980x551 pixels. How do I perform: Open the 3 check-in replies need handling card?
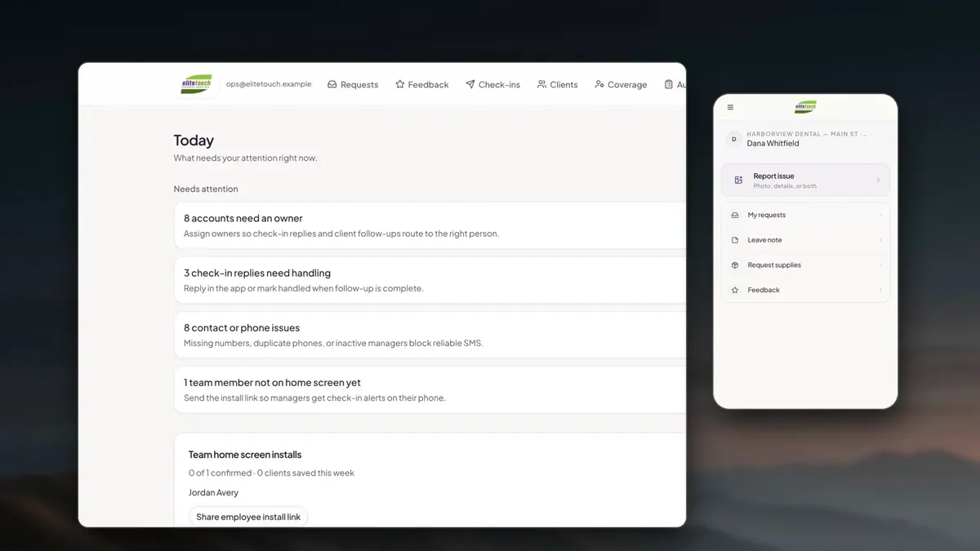click(x=430, y=280)
